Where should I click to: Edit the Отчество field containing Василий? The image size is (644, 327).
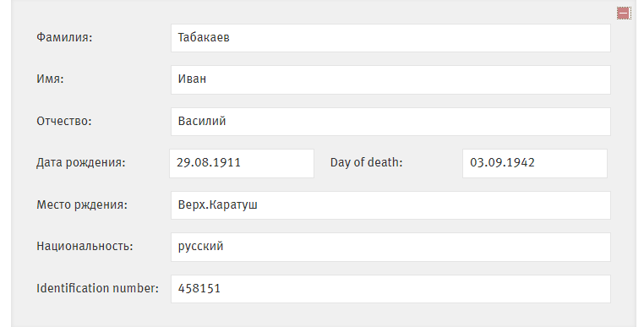coord(390,122)
